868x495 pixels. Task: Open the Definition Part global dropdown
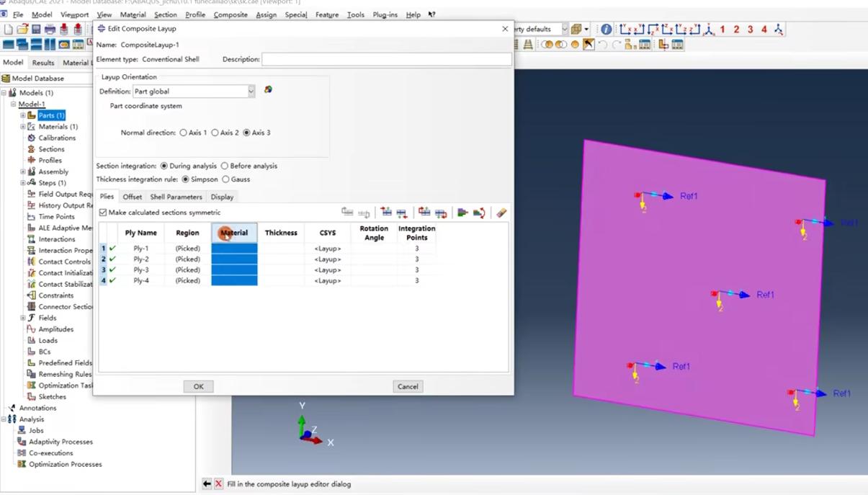click(x=251, y=92)
